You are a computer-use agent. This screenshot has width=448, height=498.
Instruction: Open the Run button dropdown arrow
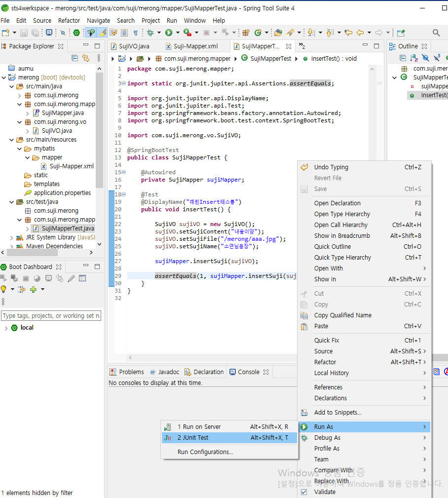pyautogui.click(x=178, y=33)
